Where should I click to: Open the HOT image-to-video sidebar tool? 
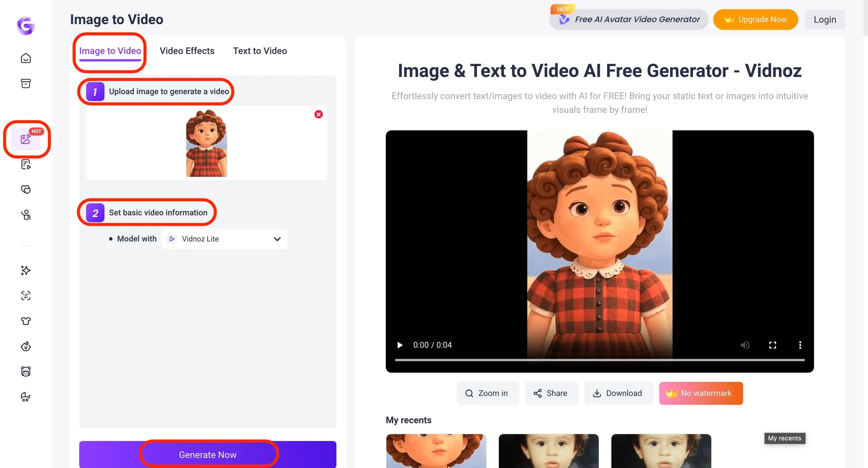pos(26,139)
